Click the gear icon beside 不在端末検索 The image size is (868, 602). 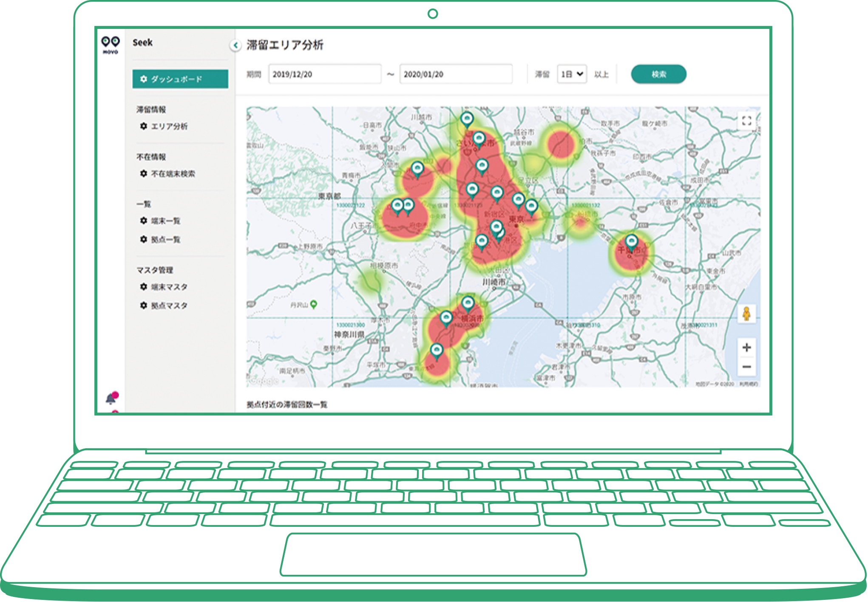click(x=144, y=173)
